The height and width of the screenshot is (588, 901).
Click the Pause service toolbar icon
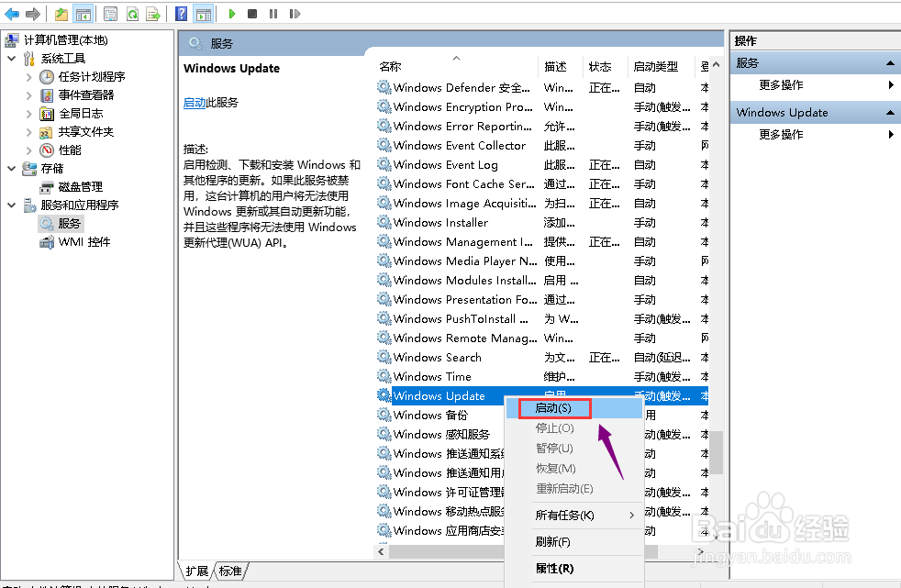click(x=273, y=14)
